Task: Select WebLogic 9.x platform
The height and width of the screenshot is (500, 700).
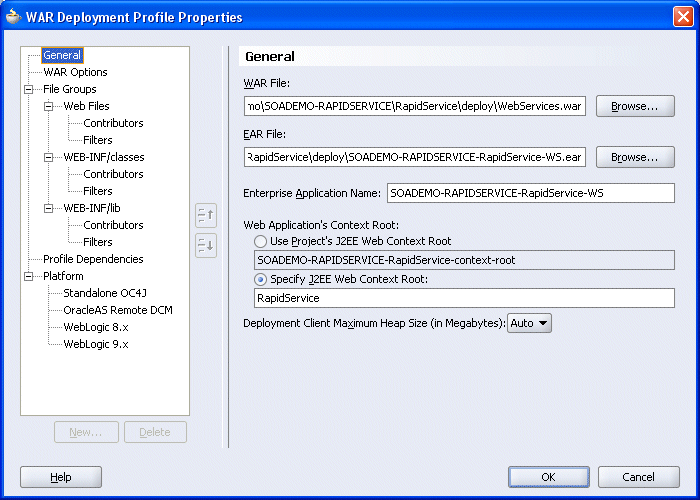Action: 96,344
